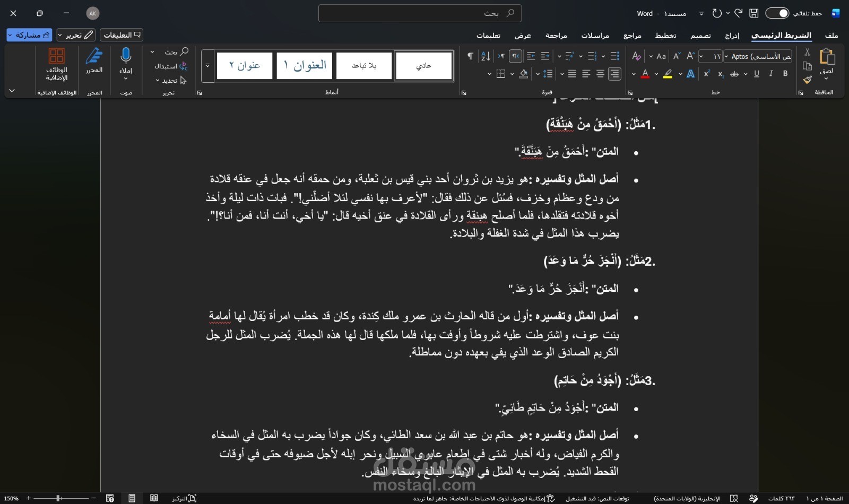Toggle Show/Hide paragraph marks ¶
This screenshot has width=849, height=504.
tap(470, 56)
